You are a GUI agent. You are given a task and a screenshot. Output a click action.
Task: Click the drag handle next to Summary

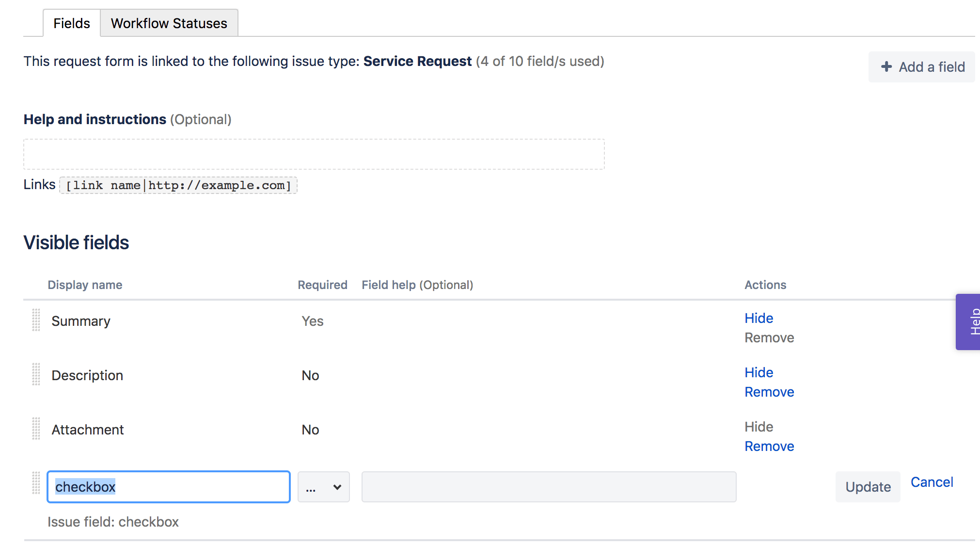36,320
